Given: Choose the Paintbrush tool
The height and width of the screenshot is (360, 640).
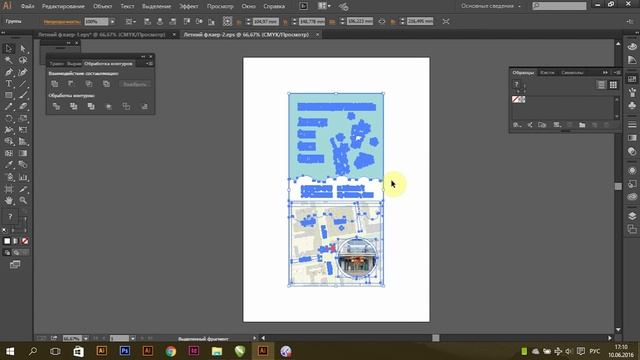Looking at the screenshot, I should coord(23,95).
